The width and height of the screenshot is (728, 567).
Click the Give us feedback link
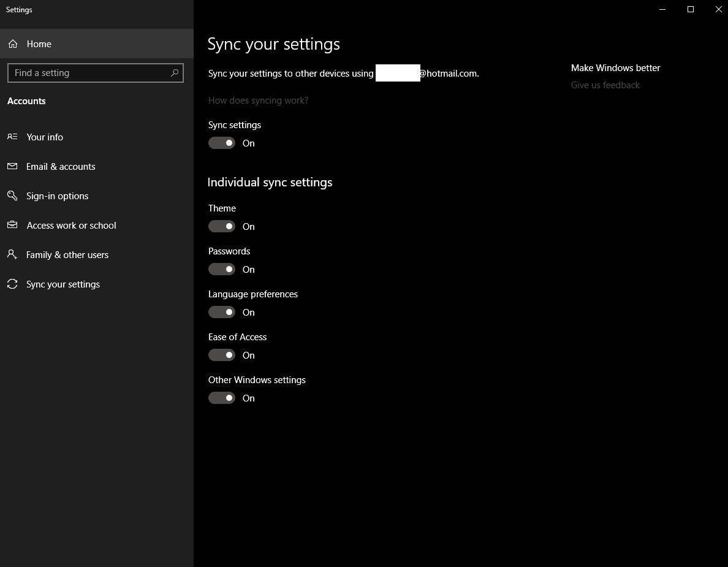605,85
